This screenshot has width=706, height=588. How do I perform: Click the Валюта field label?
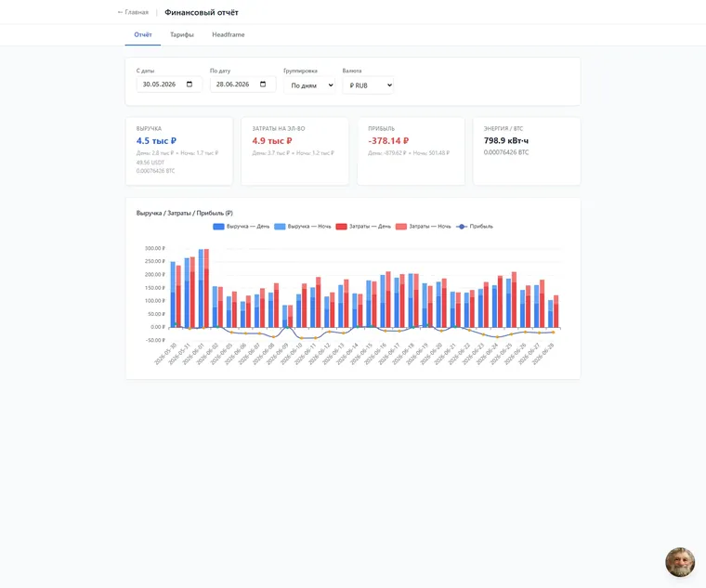352,71
